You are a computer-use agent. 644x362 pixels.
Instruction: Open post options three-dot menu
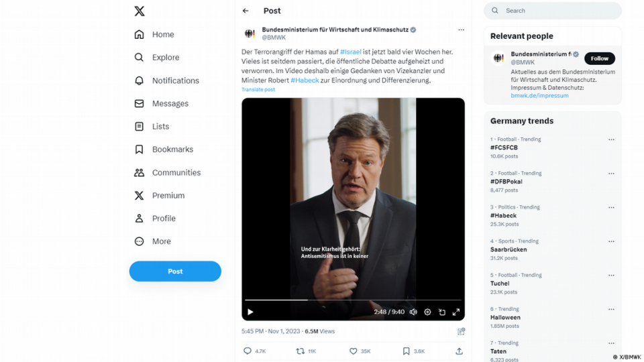461,30
